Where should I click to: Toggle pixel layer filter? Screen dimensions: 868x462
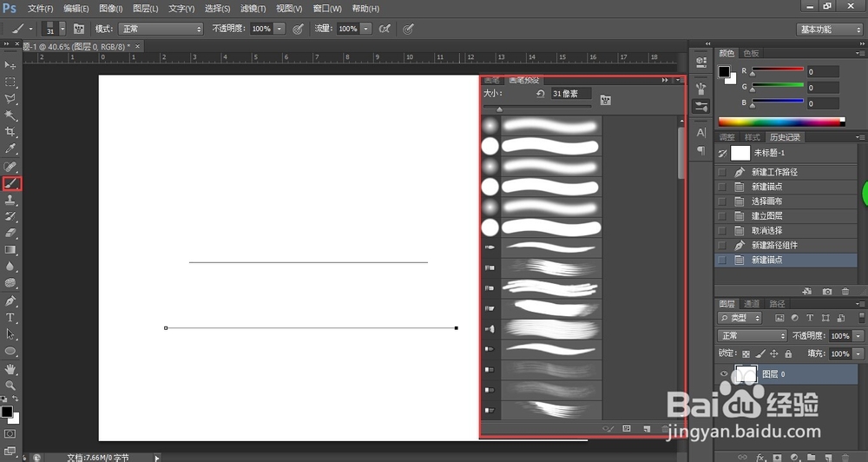click(779, 318)
